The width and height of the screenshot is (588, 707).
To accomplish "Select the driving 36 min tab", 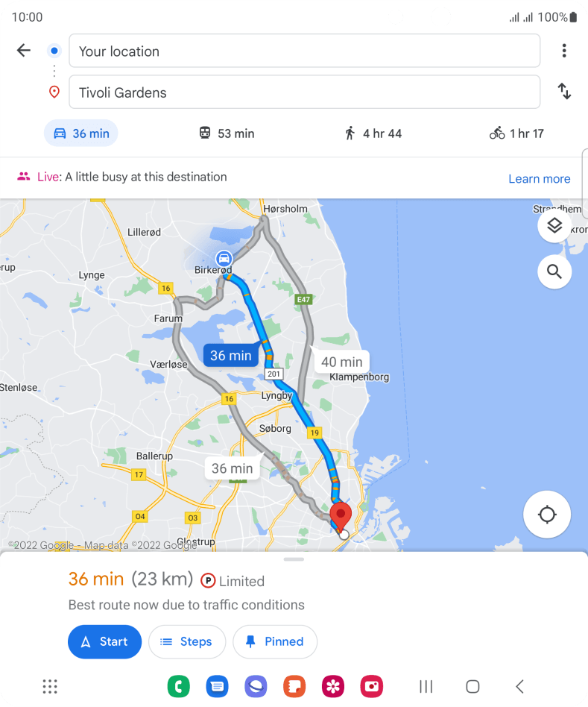I will (81, 133).
